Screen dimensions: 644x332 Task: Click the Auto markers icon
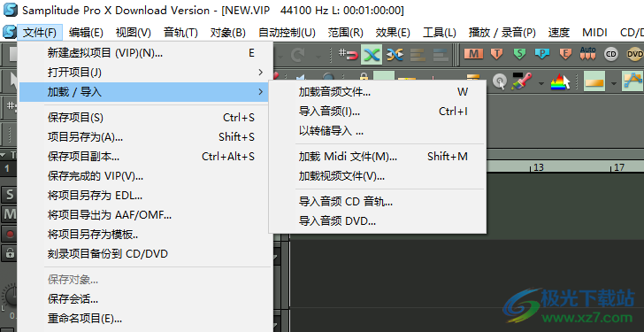click(x=587, y=53)
